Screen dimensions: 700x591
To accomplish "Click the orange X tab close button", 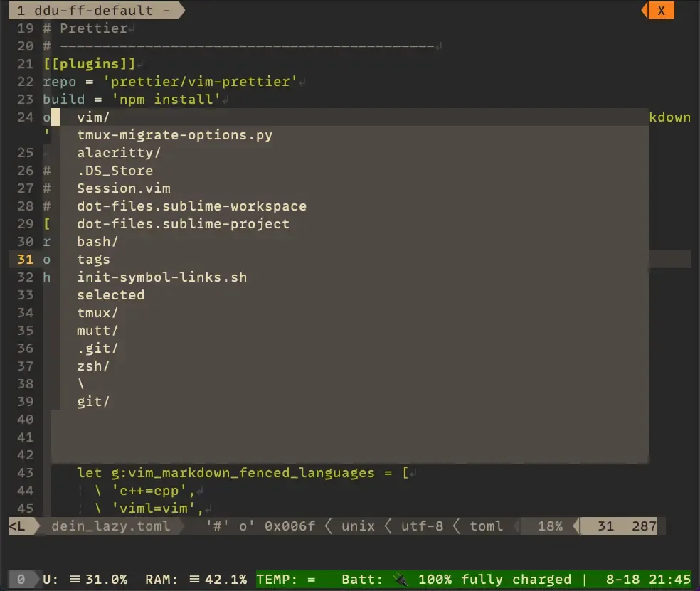I will (661, 11).
